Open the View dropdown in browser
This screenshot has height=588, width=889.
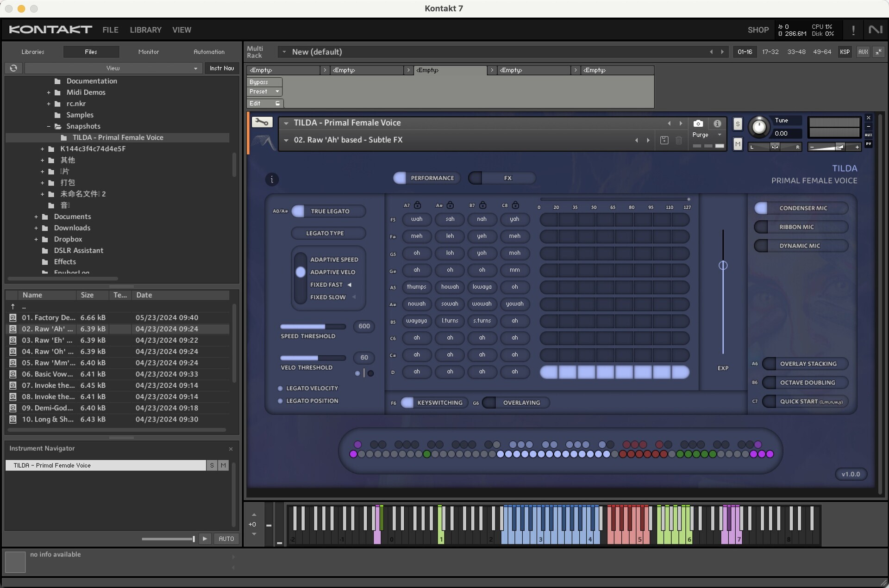pos(113,68)
